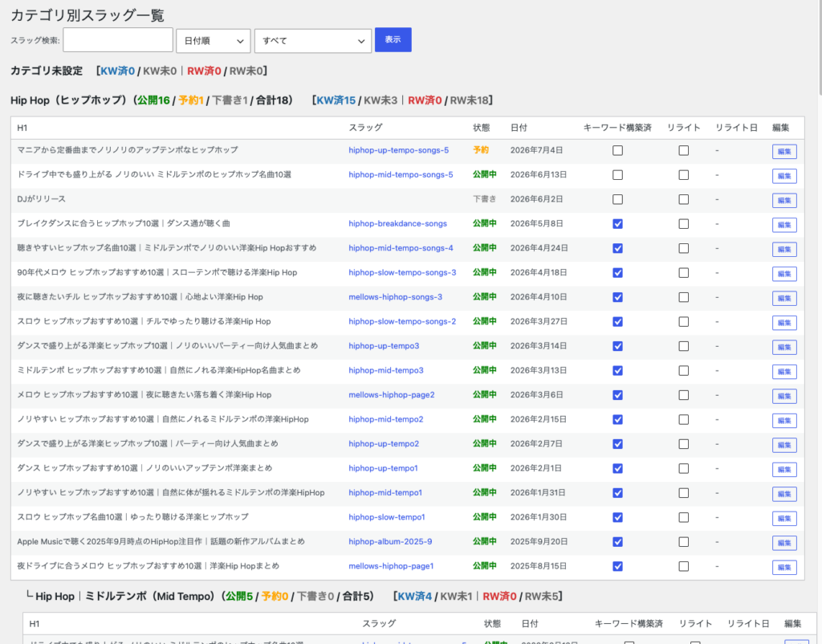Open the hiphop-breakdance-songs slug link
Image resolution: width=822 pixels, height=644 pixels.
(x=397, y=223)
